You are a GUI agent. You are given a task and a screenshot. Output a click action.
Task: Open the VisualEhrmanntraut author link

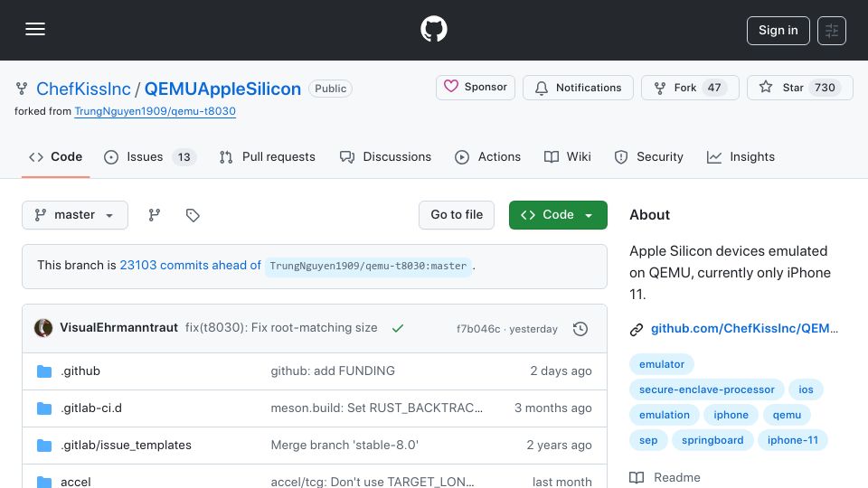[x=119, y=327]
